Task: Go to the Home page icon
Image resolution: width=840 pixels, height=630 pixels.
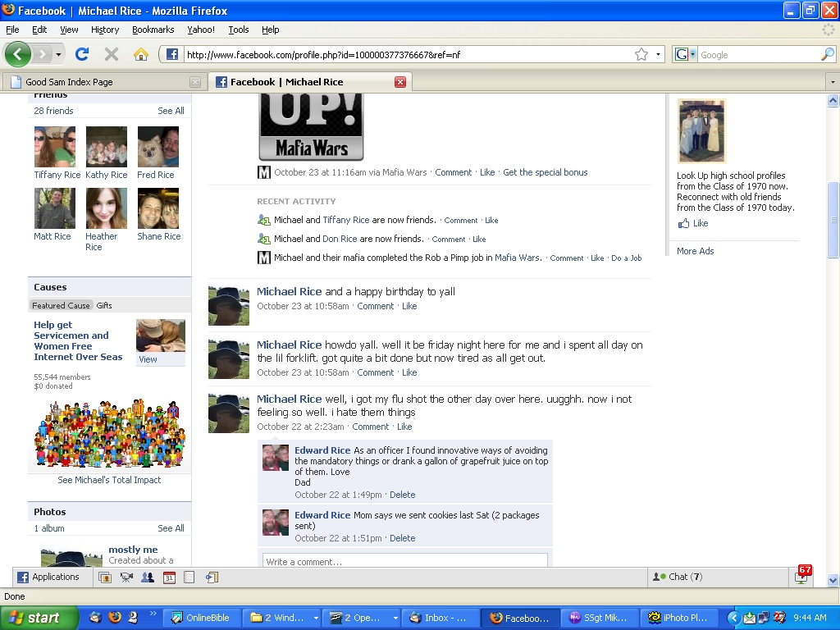Action: tap(141, 54)
